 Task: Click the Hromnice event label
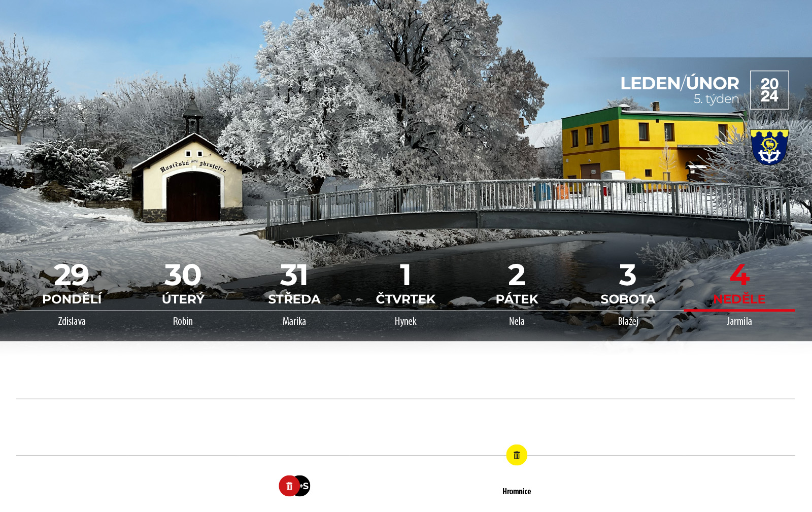(517, 491)
